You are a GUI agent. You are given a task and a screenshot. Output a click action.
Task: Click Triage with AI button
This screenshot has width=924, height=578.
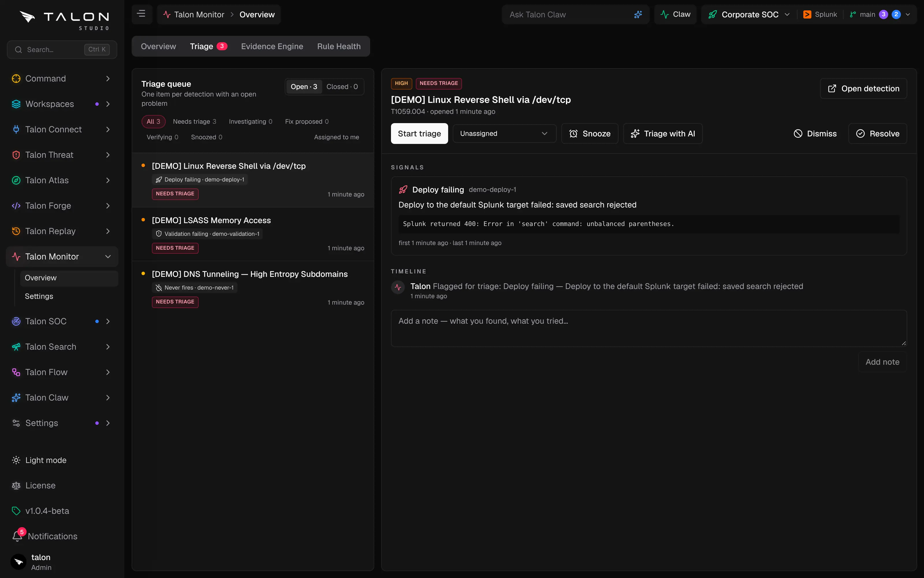pyautogui.click(x=662, y=134)
